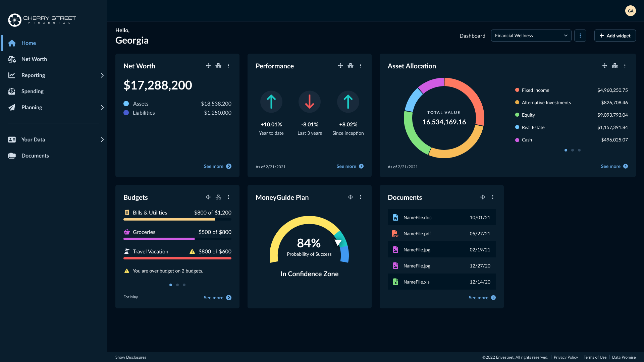644x362 pixels.
Task: Open the Data Promise footer link
Action: (x=624, y=357)
